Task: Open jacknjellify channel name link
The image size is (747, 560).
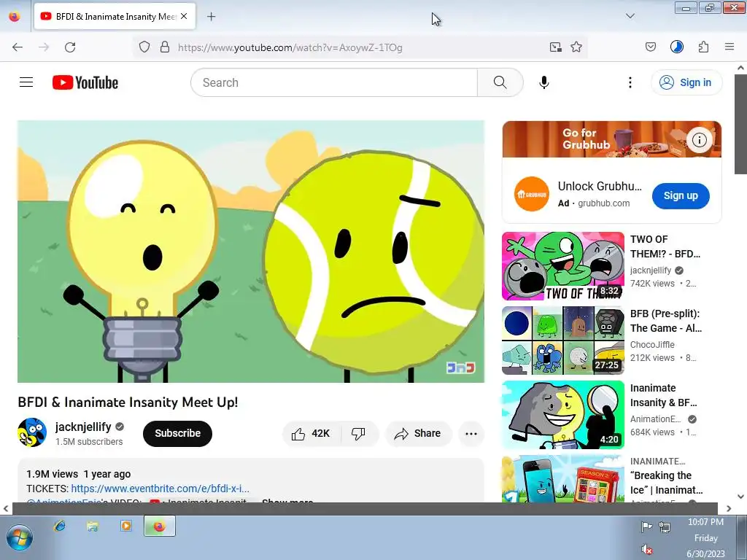Action: click(x=83, y=427)
